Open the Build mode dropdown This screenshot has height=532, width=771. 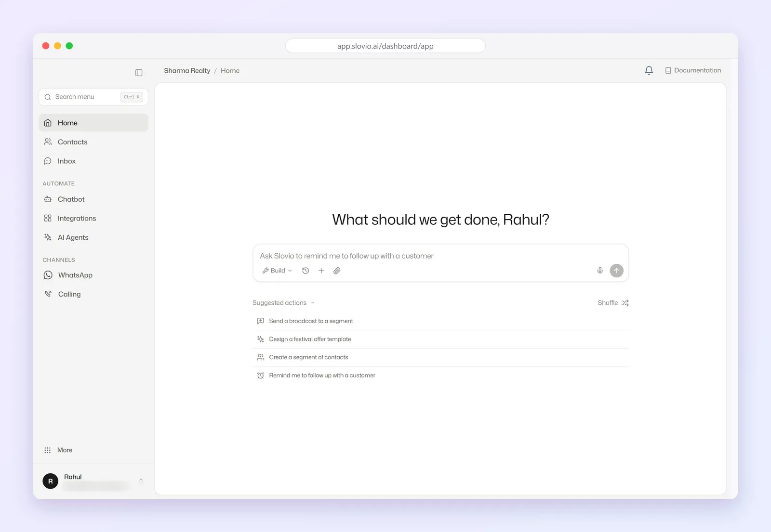277,271
